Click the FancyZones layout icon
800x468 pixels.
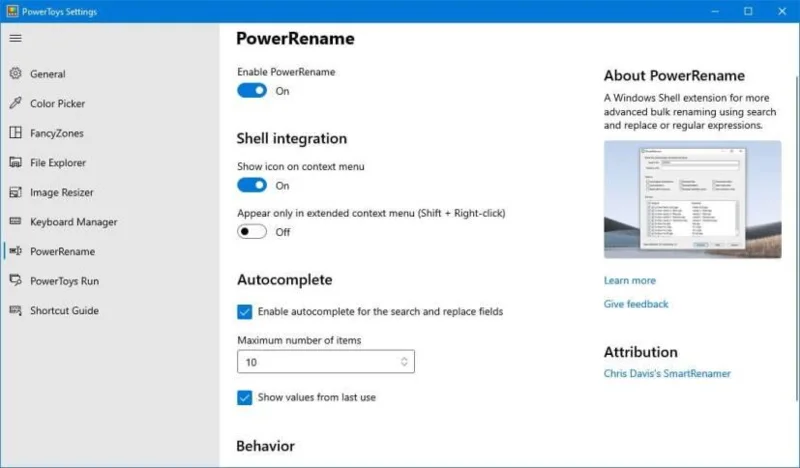pyautogui.click(x=15, y=133)
